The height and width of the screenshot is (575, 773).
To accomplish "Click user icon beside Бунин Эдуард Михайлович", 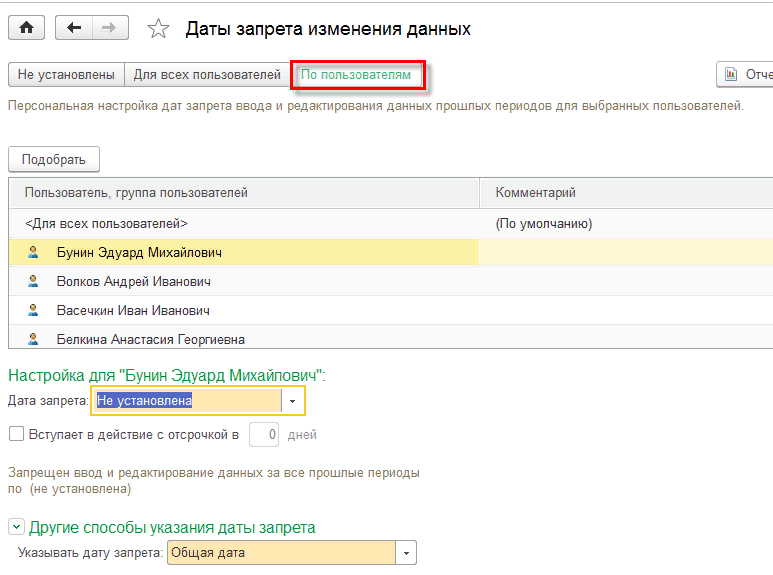I will click(33, 253).
